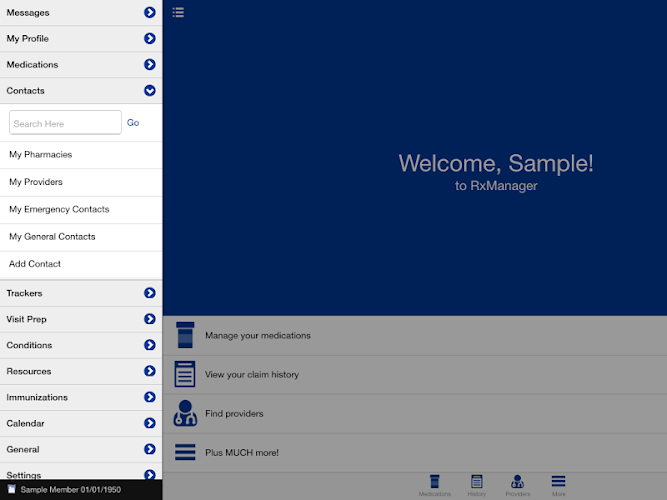
Task: Open My Pharmacies
Action: pyautogui.click(x=81, y=155)
